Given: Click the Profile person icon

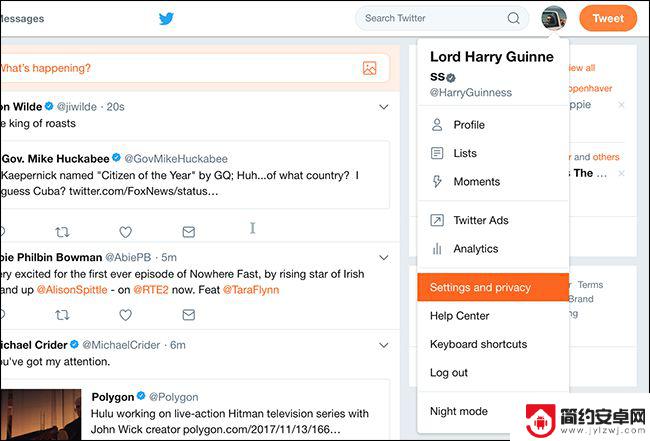Looking at the screenshot, I should [437, 125].
